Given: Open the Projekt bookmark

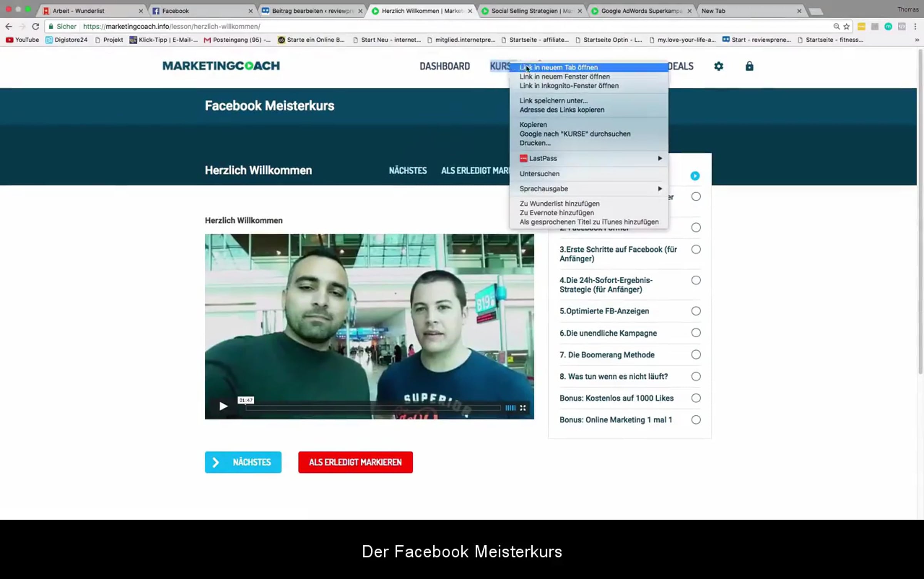Looking at the screenshot, I should (109, 40).
